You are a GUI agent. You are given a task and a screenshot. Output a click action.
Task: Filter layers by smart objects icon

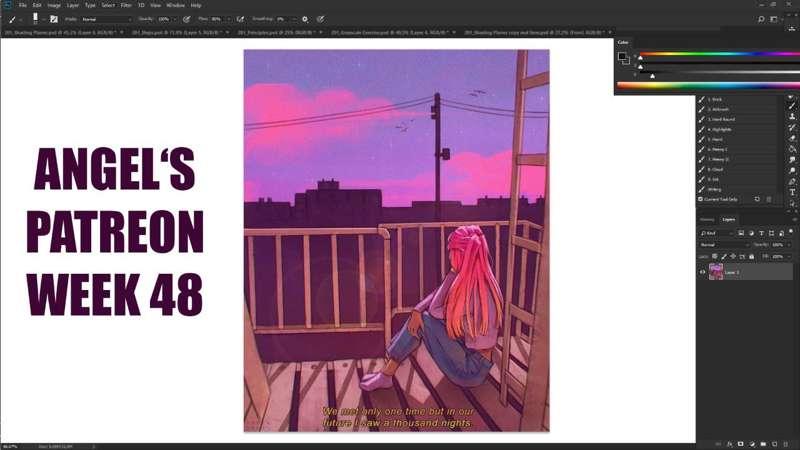(781, 233)
